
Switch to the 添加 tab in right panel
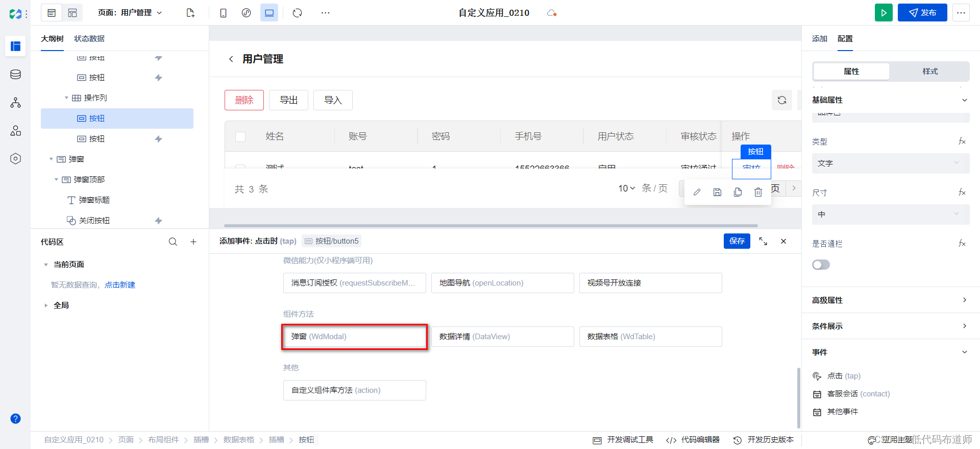[820, 39]
